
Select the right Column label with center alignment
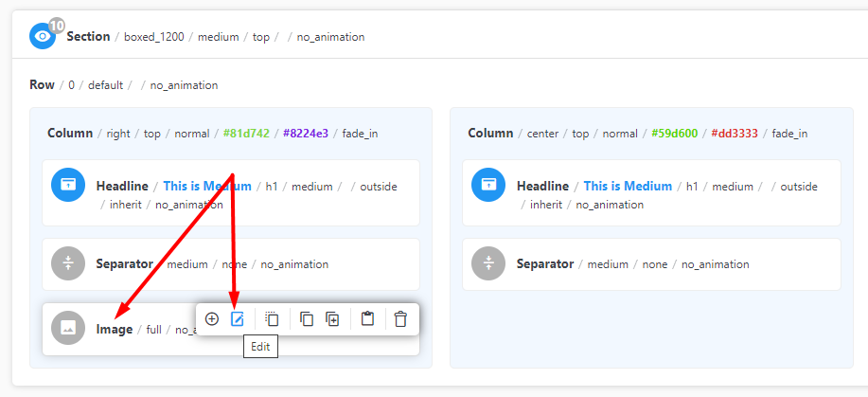pos(490,133)
